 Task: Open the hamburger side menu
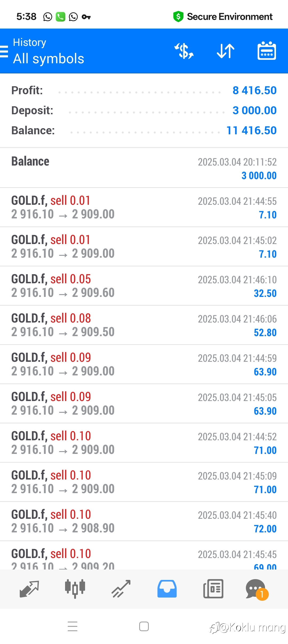4,51
